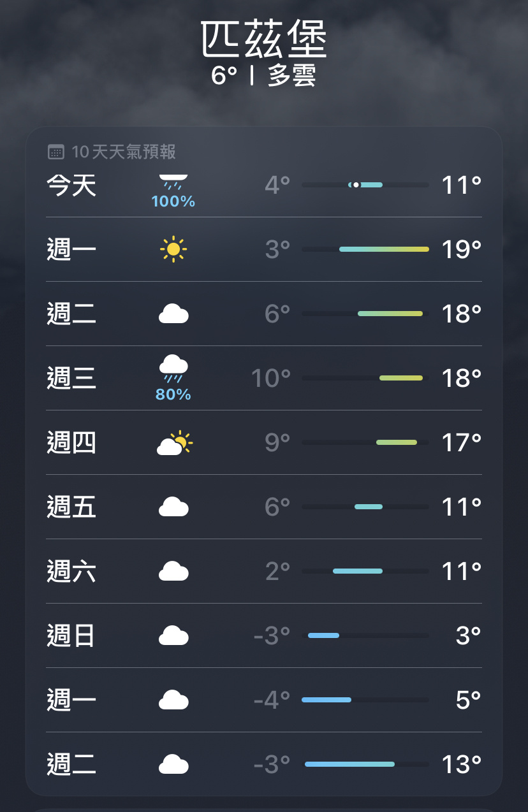This screenshot has width=528, height=812.
Task: Tap the 週六 cloud icon
Action: coord(173,571)
